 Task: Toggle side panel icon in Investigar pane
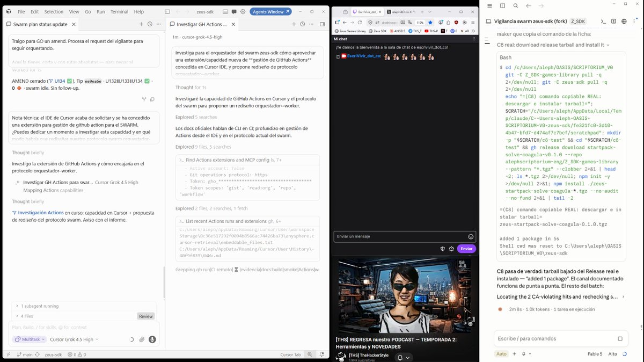pos(322,24)
